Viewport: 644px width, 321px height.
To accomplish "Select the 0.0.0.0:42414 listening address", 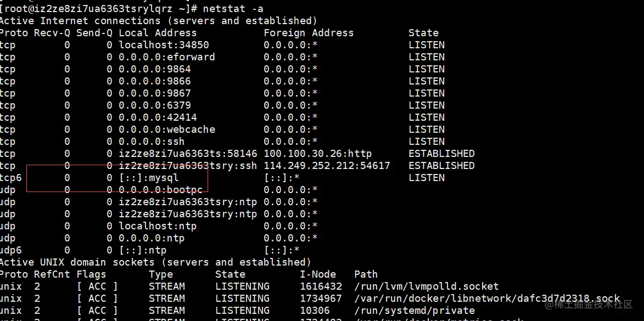I will click(158, 117).
